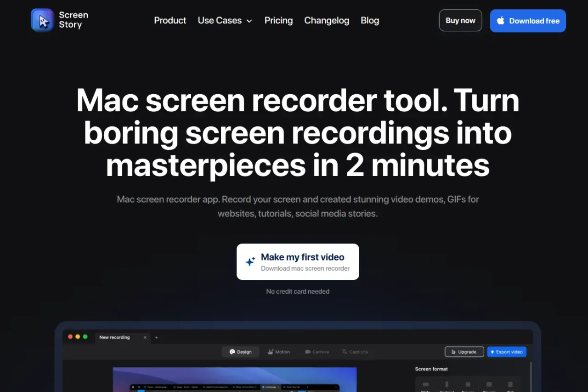Add a new tab with the plus icon

156,338
